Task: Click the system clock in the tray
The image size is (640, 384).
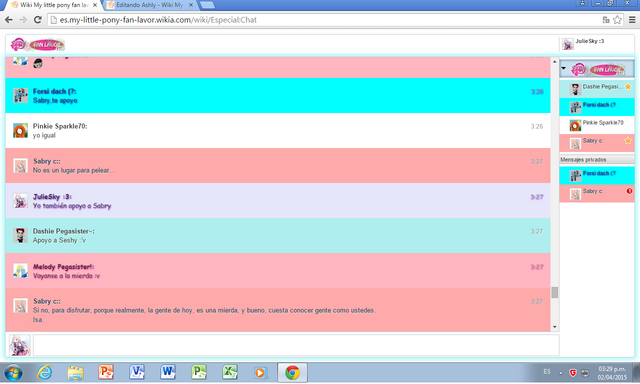Action: (612, 373)
